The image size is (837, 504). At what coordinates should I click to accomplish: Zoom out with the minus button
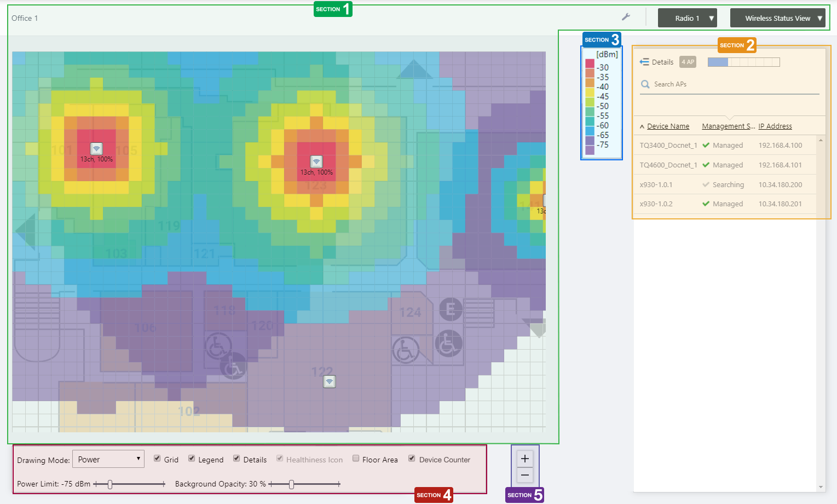pyautogui.click(x=524, y=475)
